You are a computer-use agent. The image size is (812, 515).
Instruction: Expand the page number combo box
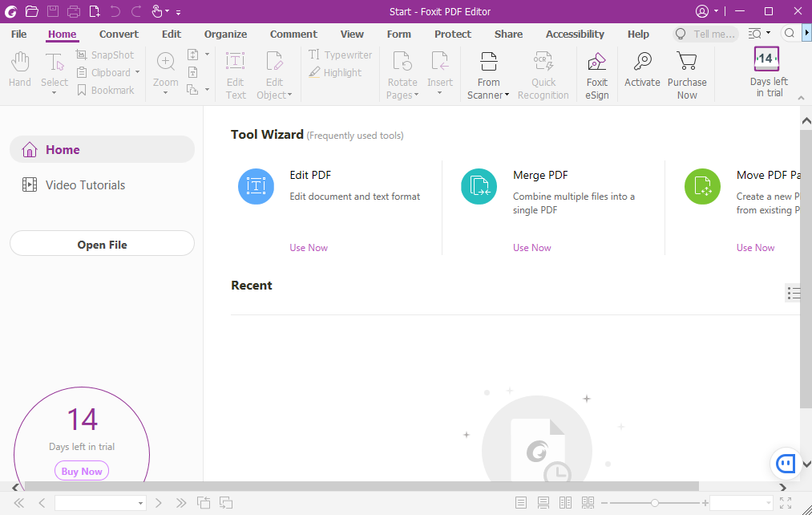[x=141, y=504]
